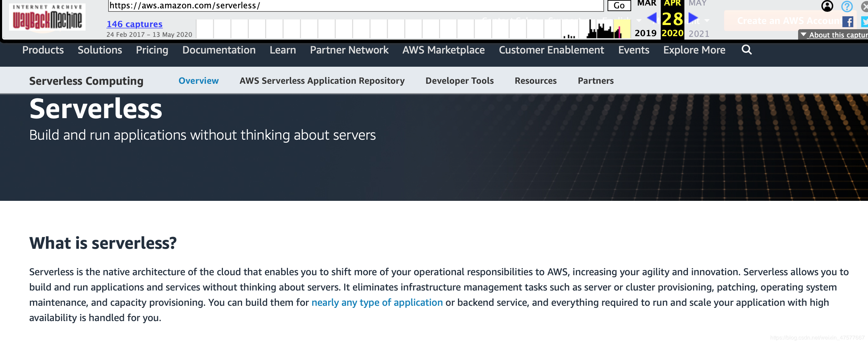Share capture on Facebook icon
This screenshot has width=868, height=344.
coord(847,22)
